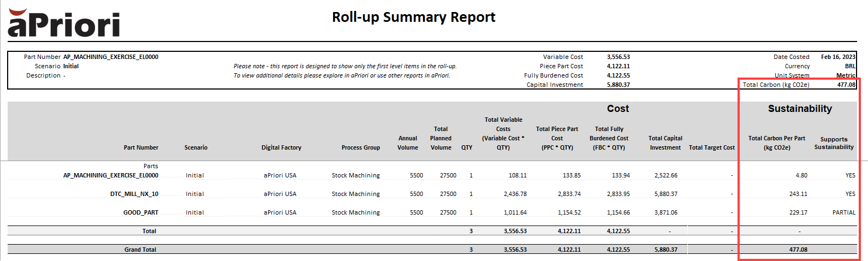The width and height of the screenshot is (868, 261).
Task: Select the 'Please note - this report' line
Action: coord(345,66)
